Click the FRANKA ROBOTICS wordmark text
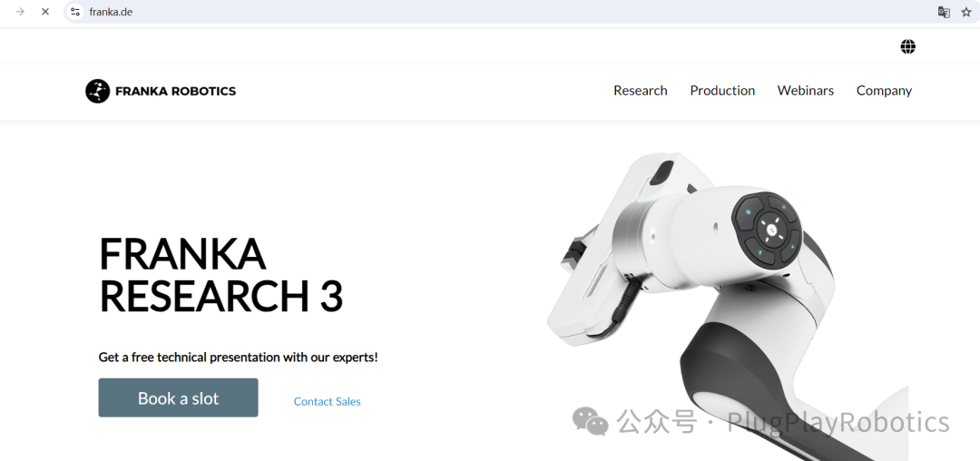This screenshot has height=461, width=980. (176, 91)
